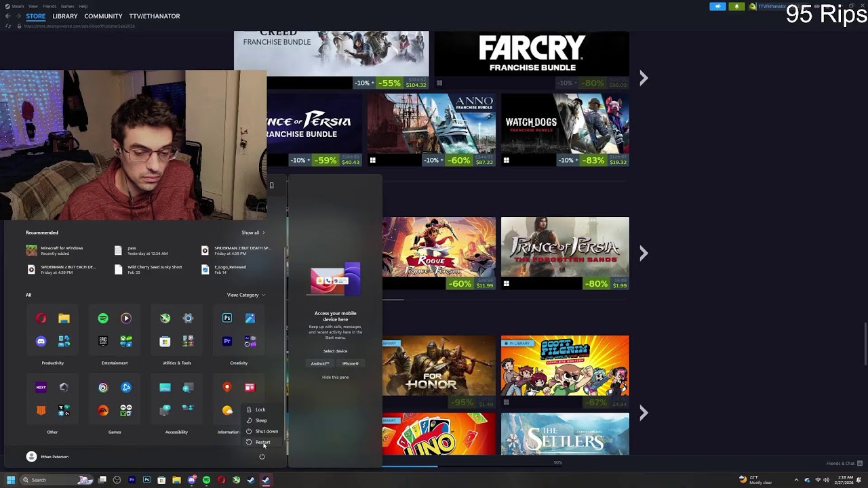Open Maps in Information folder

tap(227, 388)
